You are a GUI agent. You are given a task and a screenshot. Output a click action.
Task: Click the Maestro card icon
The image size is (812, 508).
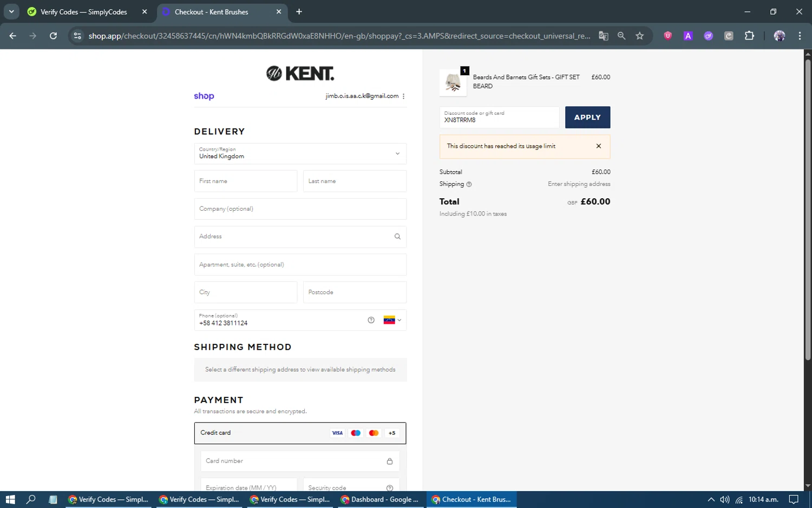(356, 433)
